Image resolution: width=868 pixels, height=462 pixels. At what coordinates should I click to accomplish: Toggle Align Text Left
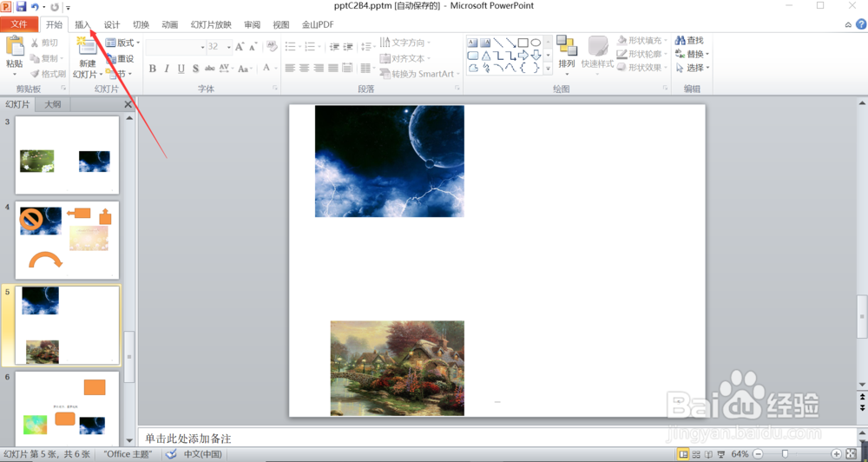tap(290, 68)
